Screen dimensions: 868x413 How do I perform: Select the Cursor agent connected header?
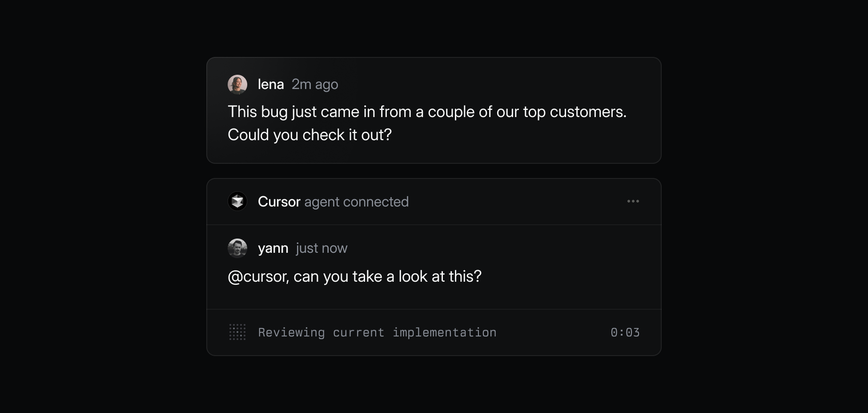click(x=333, y=201)
